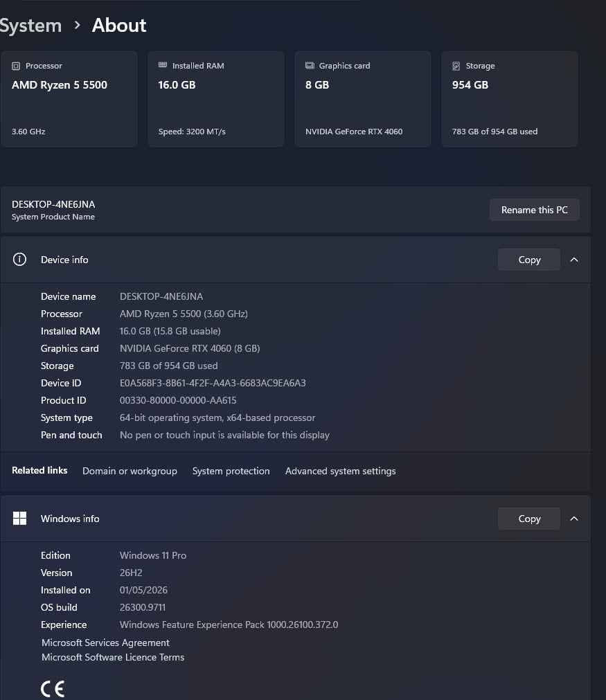Screen dimensions: 606x700
Task: Click "NVIDIA GeForce RTX 4060" in the Graphics card tile
Action: click(x=354, y=132)
